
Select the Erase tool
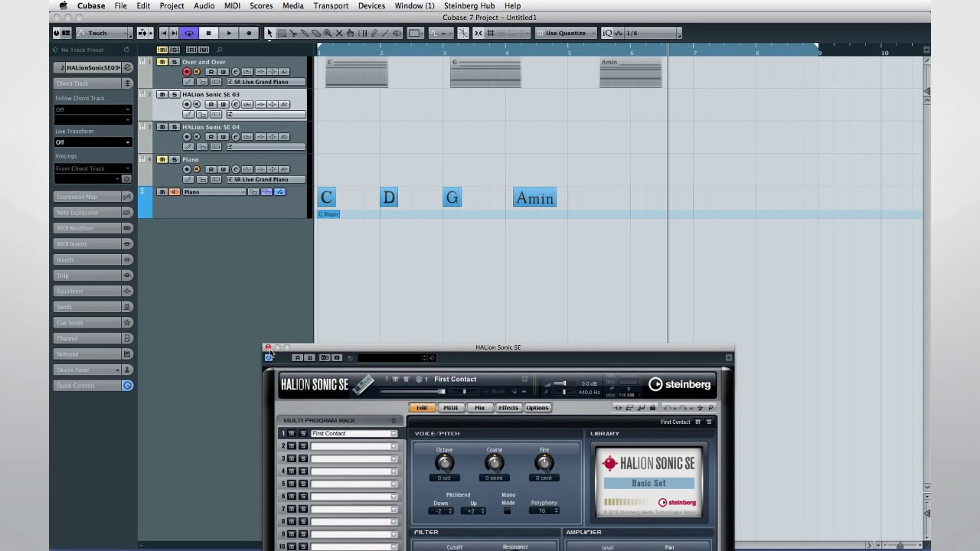tap(315, 33)
